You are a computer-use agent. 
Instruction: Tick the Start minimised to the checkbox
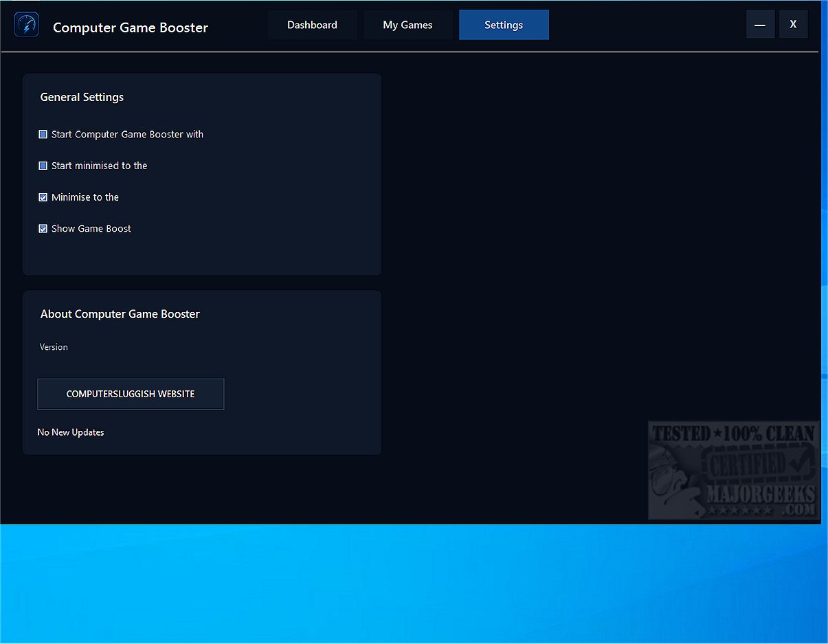pyautogui.click(x=43, y=166)
